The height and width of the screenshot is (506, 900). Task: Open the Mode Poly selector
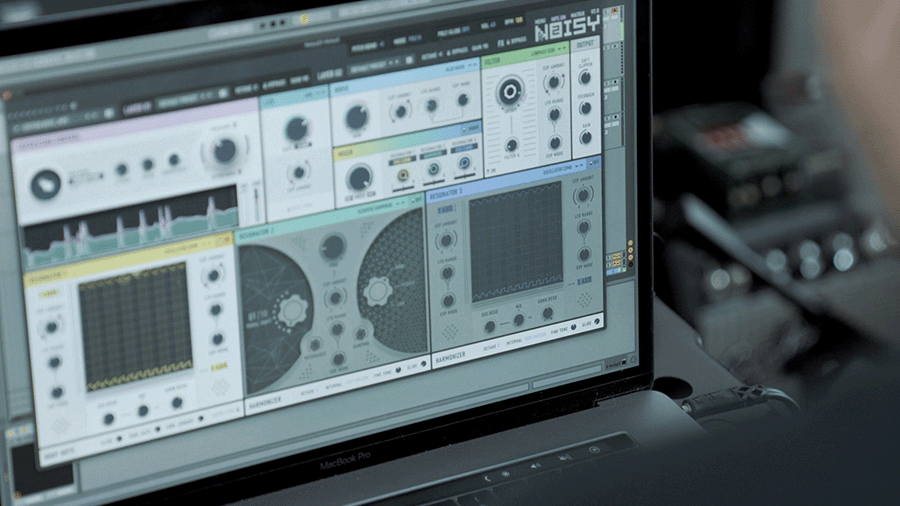point(406,40)
